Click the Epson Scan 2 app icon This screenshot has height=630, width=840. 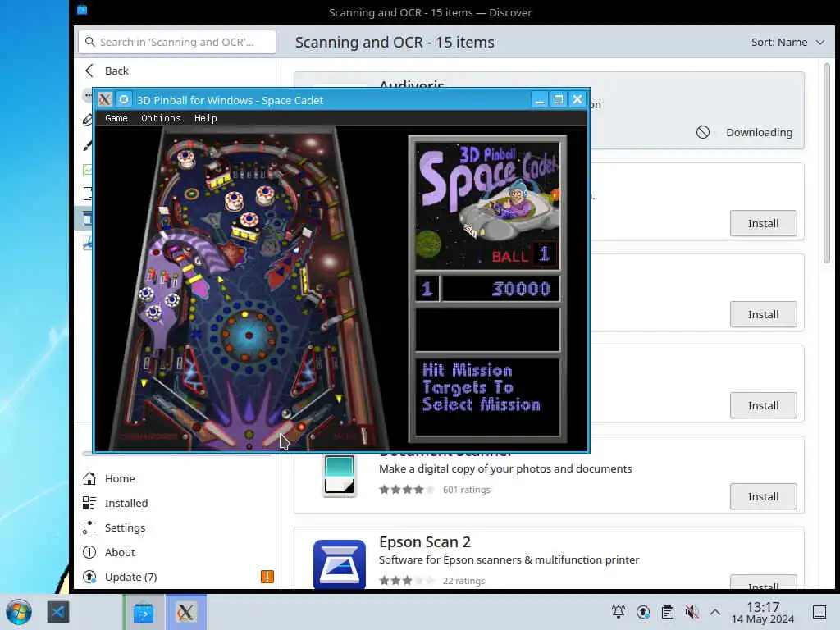pos(340,564)
